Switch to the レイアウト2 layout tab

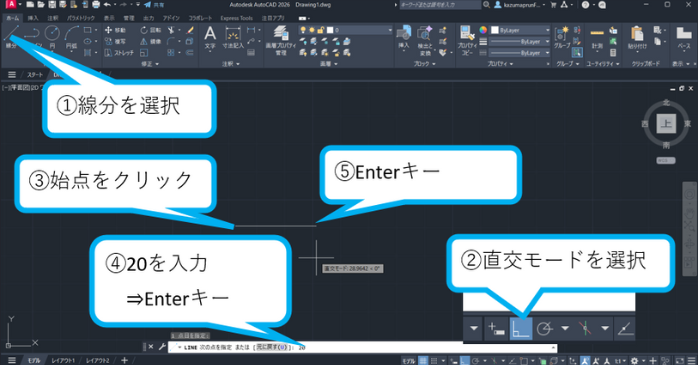(x=97, y=361)
